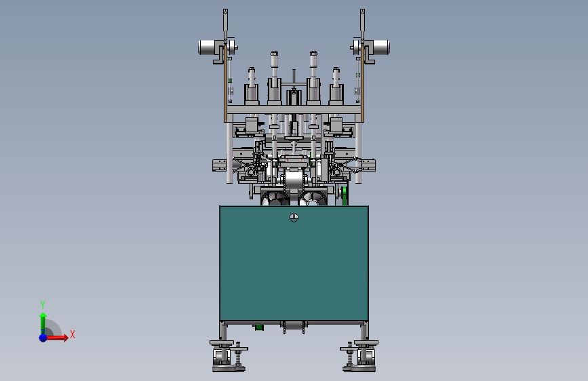Image resolution: width=588 pixels, height=381 pixels.
Task: Select the teal cabinet front panel
Action: click(294, 263)
